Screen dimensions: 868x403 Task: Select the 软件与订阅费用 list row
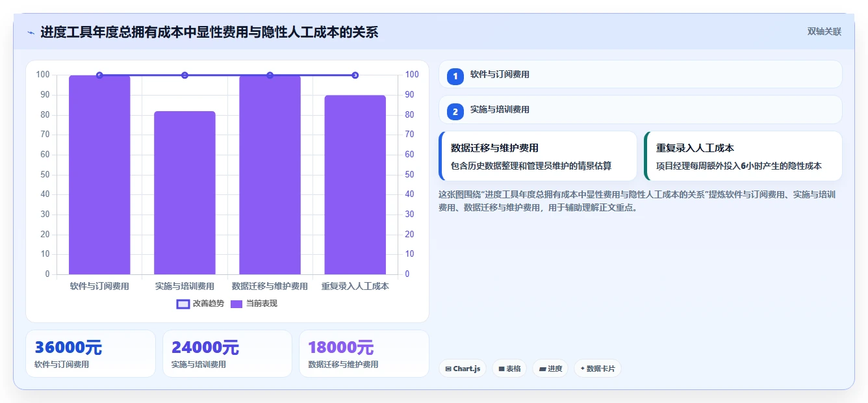tap(641, 74)
